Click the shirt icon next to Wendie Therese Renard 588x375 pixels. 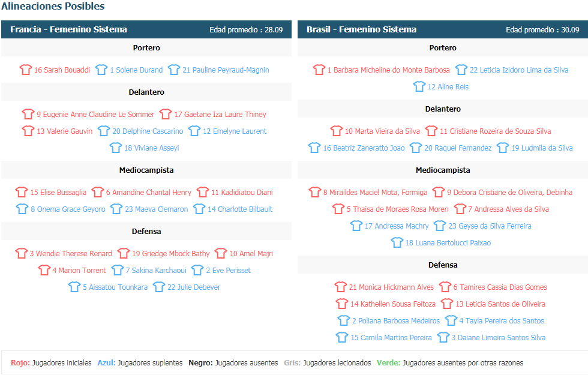click(x=22, y=253)
